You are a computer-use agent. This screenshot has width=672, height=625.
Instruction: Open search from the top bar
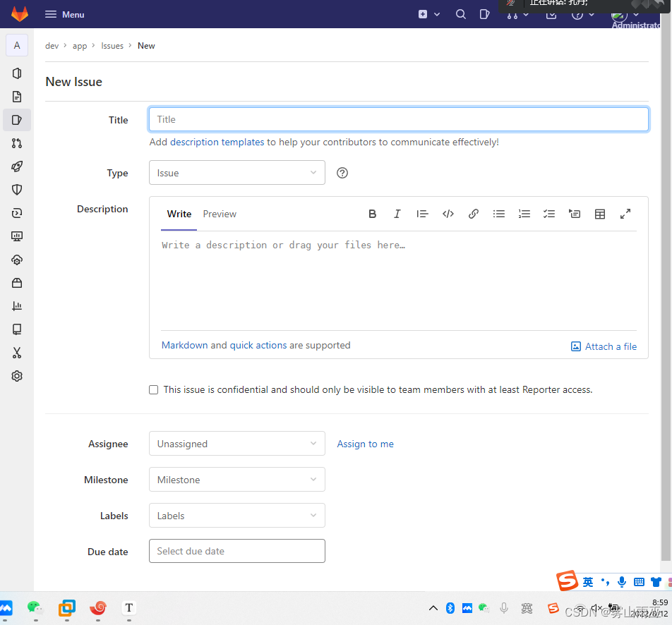tap(460, 13)
